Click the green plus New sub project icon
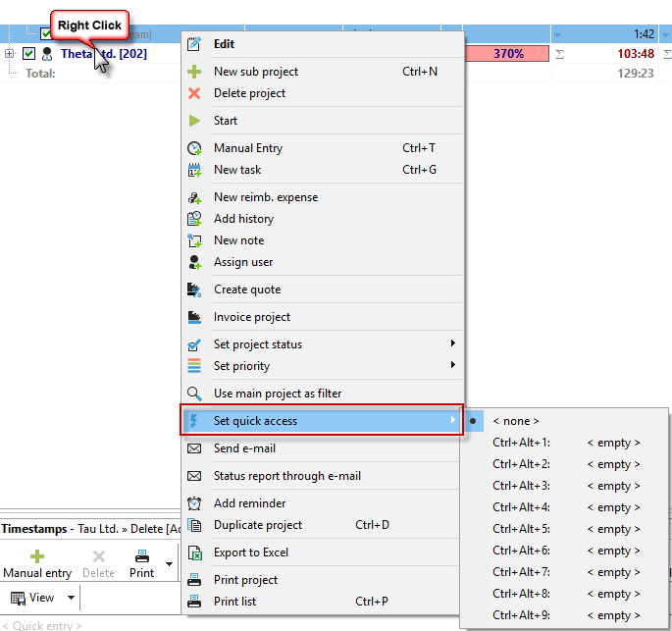The image size is (672, 631). coord(194,72)
